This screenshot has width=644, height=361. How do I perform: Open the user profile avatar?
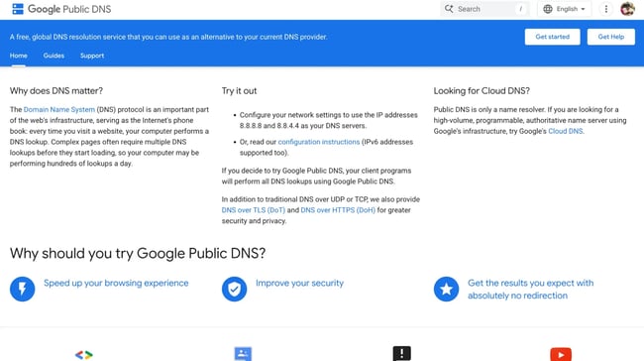[x=627, y=9]
